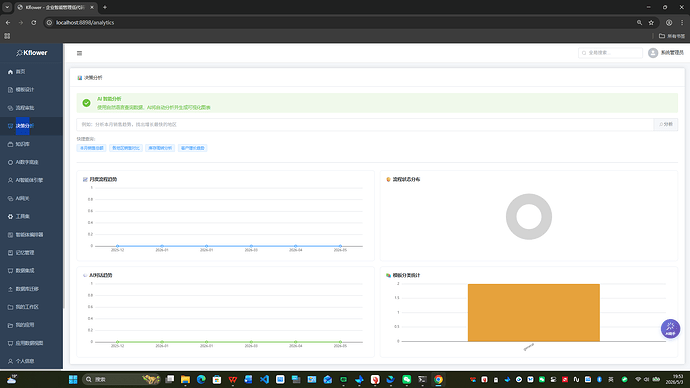Select the second quick query tag 各地区销售对比
Viewport: 690px width, 388px height.
pos(126,148)
